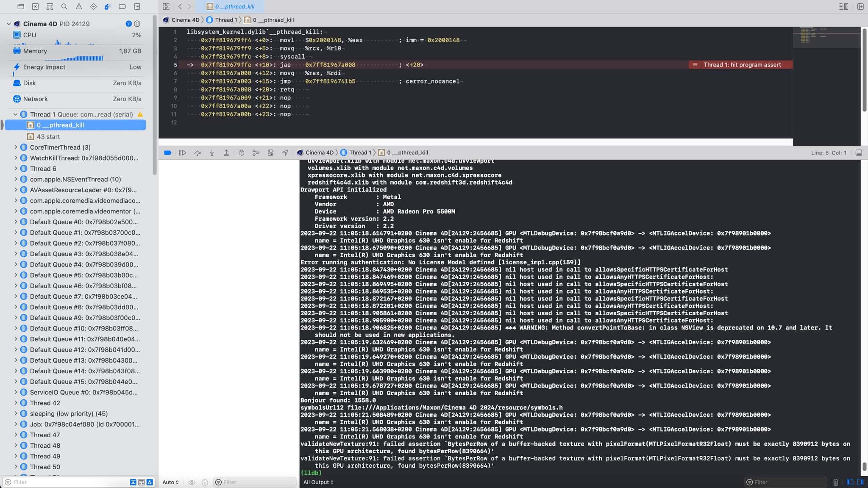Open the All Output console dropdown

[318, 482]
